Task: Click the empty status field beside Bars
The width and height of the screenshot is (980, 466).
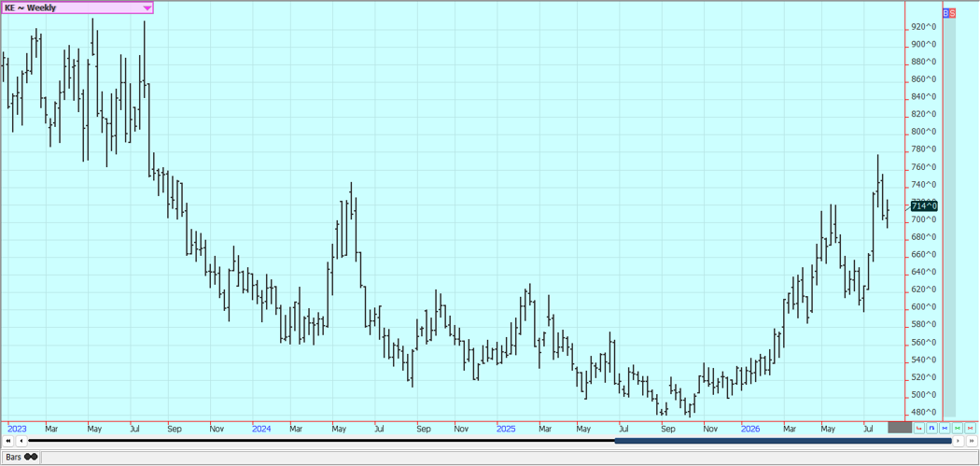Action: click(x=510, y=458)
